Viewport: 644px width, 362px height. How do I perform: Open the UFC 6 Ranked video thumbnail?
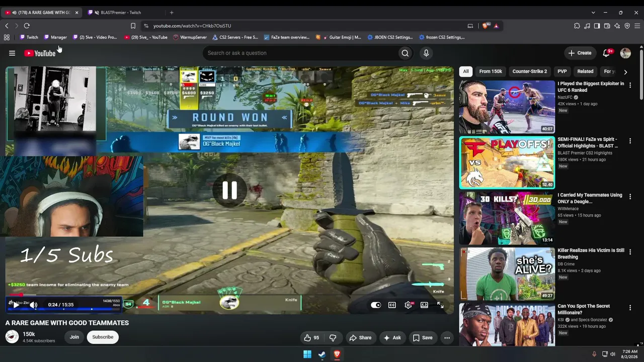tap(507, 107)
